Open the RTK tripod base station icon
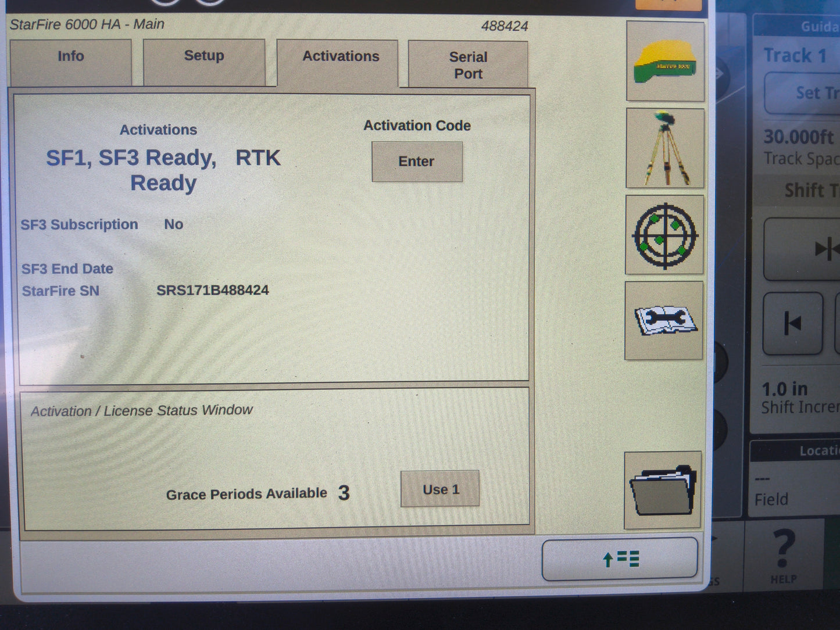This screenshot has height=630, width=840. tap(665, 148)
